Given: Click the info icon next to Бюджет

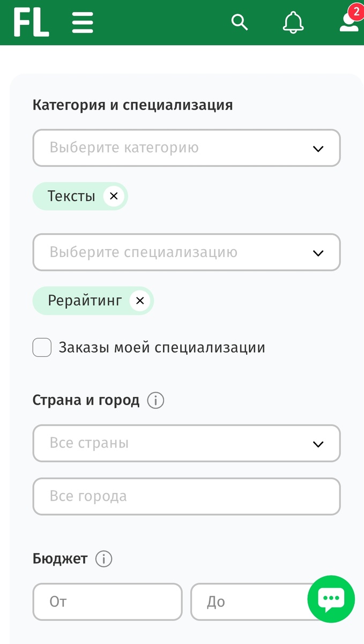Looking at the screenshot, I should pyautogui.click(x=102, y=559).
